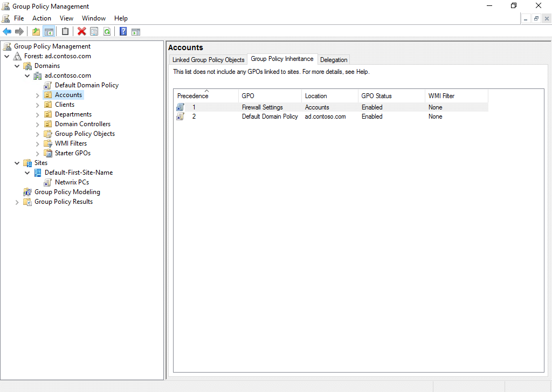This screenshot has width=552, height=392.
Task: Sort by the GPO Status column header
Action: click(x=391, y=96)
